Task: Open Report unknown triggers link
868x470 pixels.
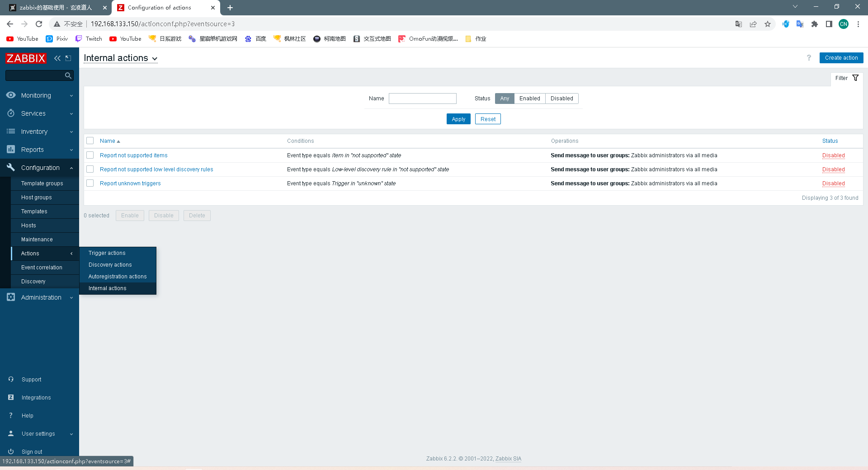Action: tap(130, 183)
